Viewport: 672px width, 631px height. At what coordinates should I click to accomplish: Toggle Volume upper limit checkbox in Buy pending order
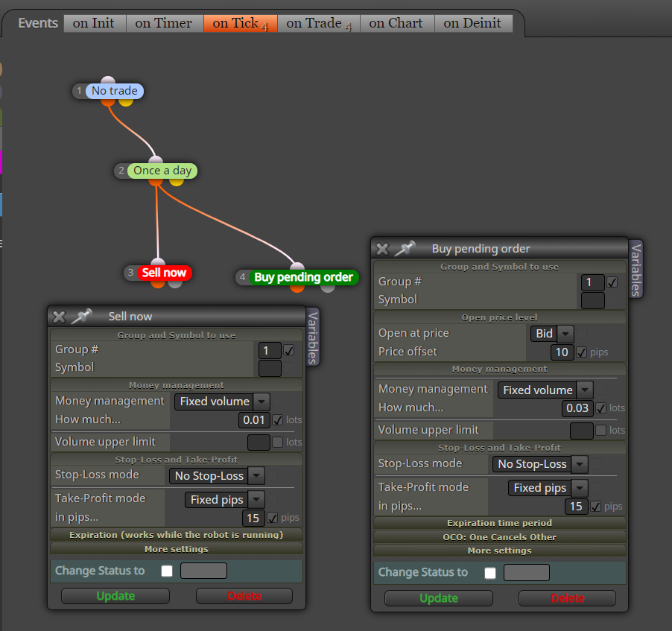click(x=601, y=431)
